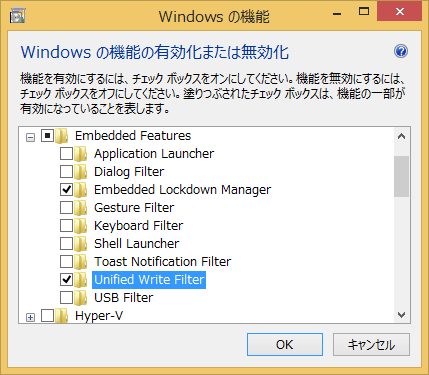Enable the Keyboard Filter checkbox
The image size is (429, 375).
point(66,226)
